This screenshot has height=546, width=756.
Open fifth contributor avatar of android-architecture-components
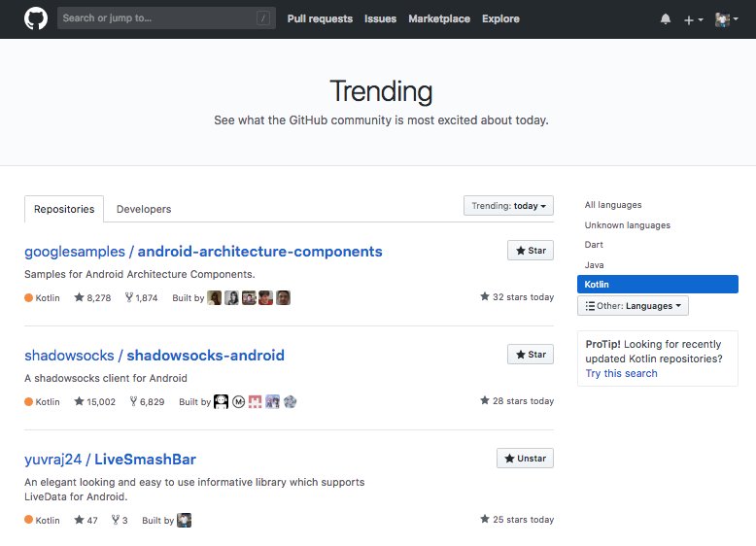[x=283, y=298]
